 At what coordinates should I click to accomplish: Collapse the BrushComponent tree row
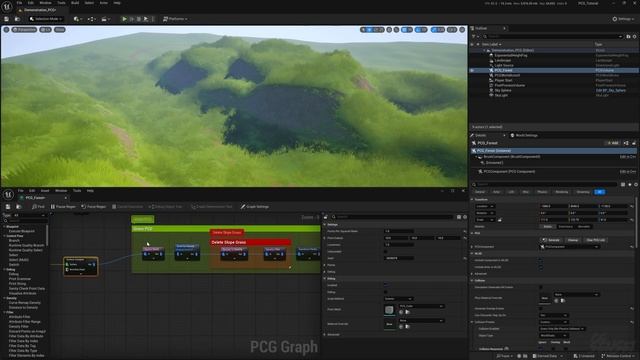pos(476,157)
